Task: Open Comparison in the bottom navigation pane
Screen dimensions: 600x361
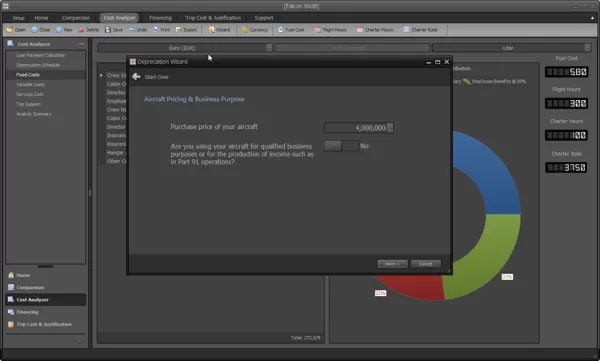Action: (x=46, y=287)
